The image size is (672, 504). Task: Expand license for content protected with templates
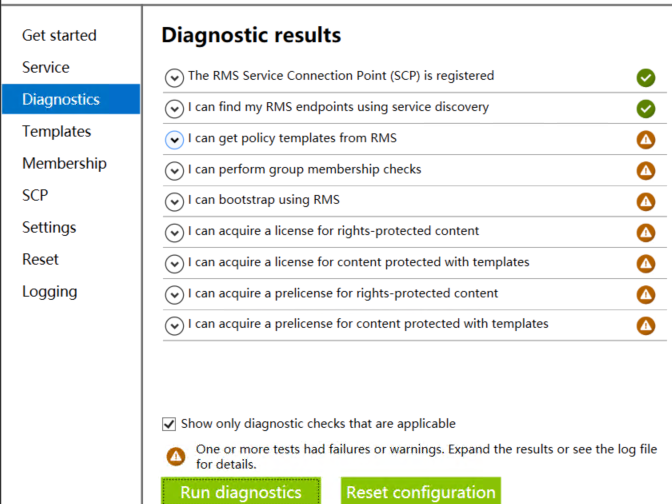tap(174, 264)
